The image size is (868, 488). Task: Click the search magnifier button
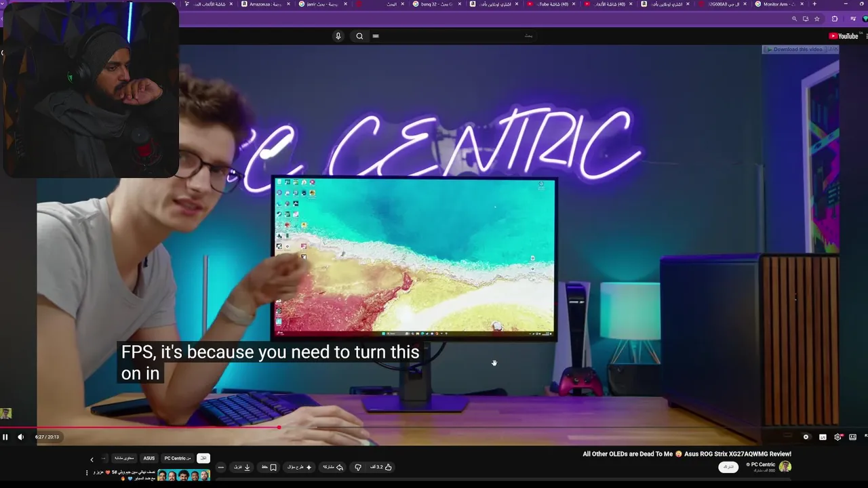coord(359,36)
